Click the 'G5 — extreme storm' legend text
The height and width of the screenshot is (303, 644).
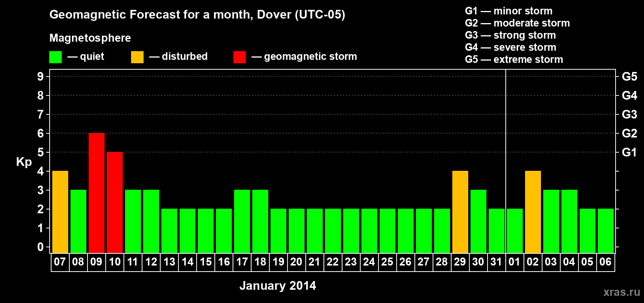tap(514, 59)
